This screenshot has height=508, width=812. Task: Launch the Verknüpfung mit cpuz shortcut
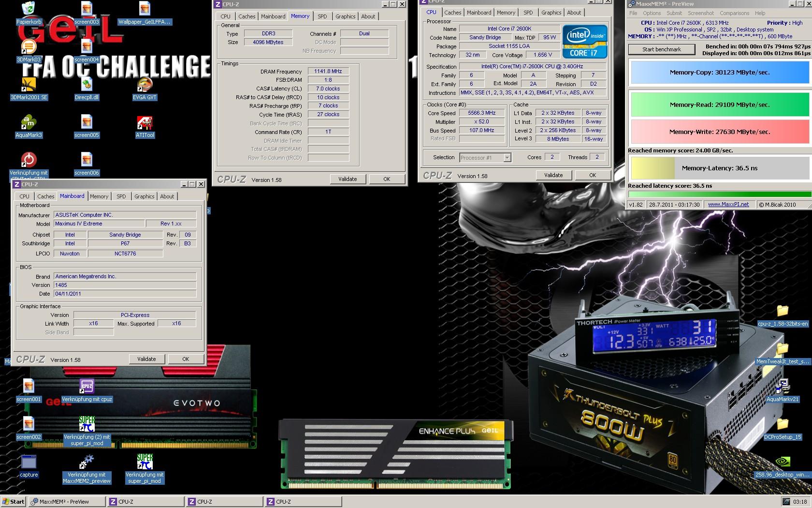pyautogui.click(x=87, y=387)
